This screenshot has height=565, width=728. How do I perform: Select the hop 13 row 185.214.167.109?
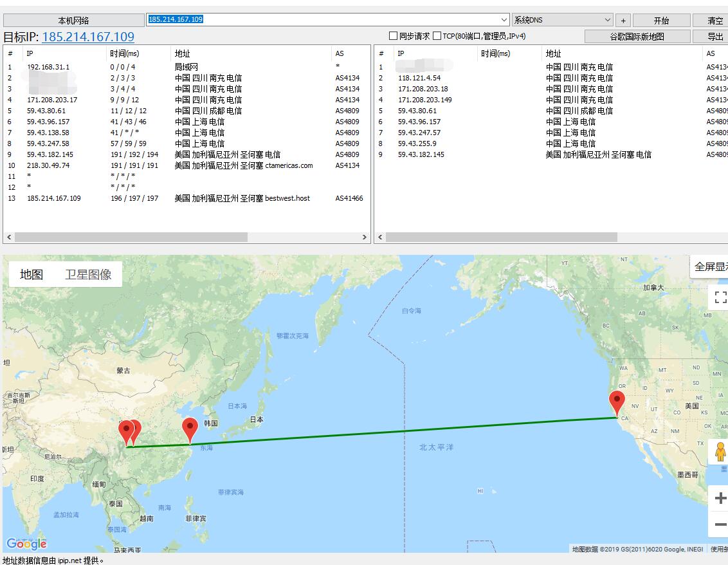point(54,198)
